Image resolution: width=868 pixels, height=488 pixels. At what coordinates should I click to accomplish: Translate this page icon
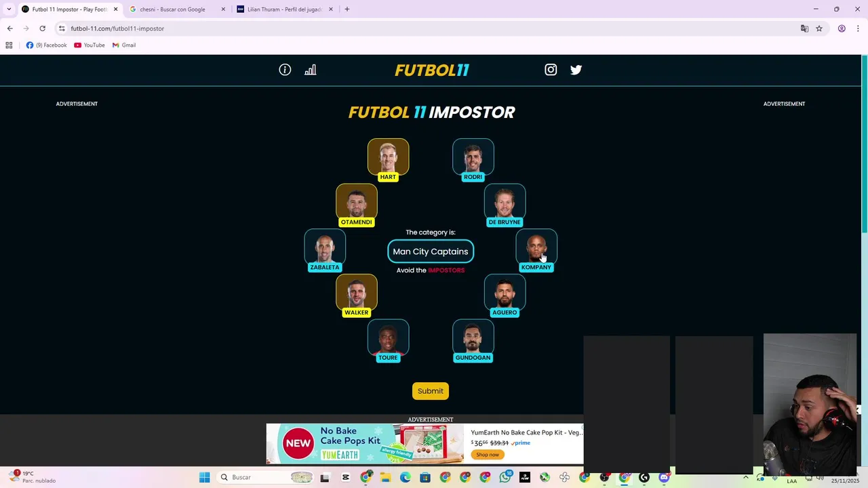pyautogui.click(x=804, y=28)
